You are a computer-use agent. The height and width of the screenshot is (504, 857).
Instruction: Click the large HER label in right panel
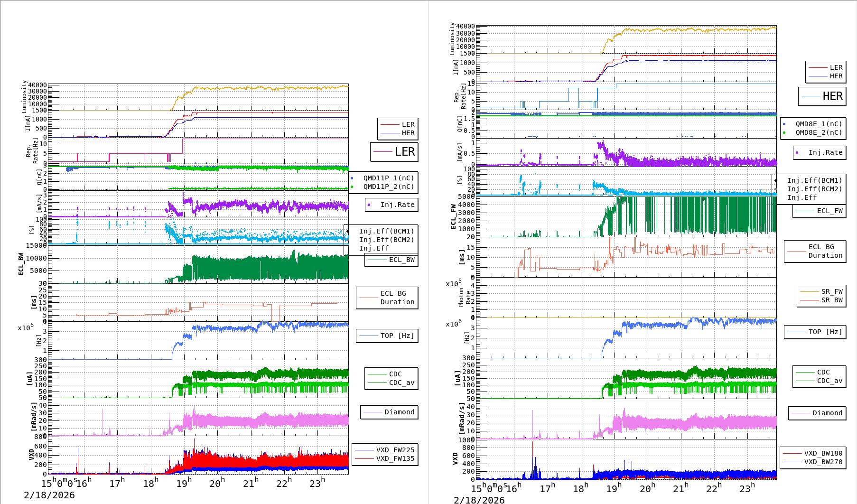tap(832, 96)
